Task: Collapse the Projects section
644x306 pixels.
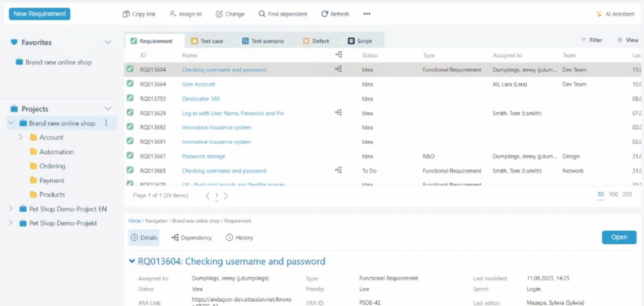Action: [108, 109]
